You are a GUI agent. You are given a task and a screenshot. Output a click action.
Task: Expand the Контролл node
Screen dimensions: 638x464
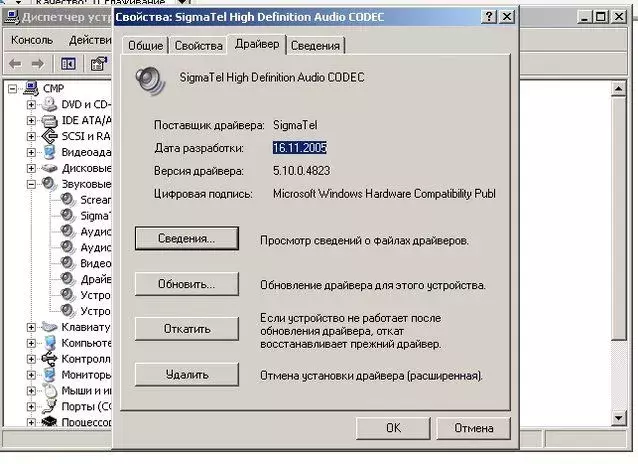31,359
